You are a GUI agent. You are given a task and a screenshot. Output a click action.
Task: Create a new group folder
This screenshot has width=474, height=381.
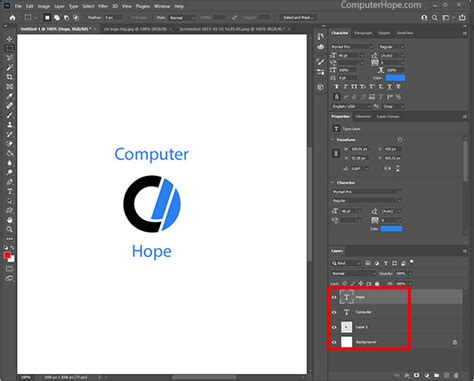click(x=436, y=375)
